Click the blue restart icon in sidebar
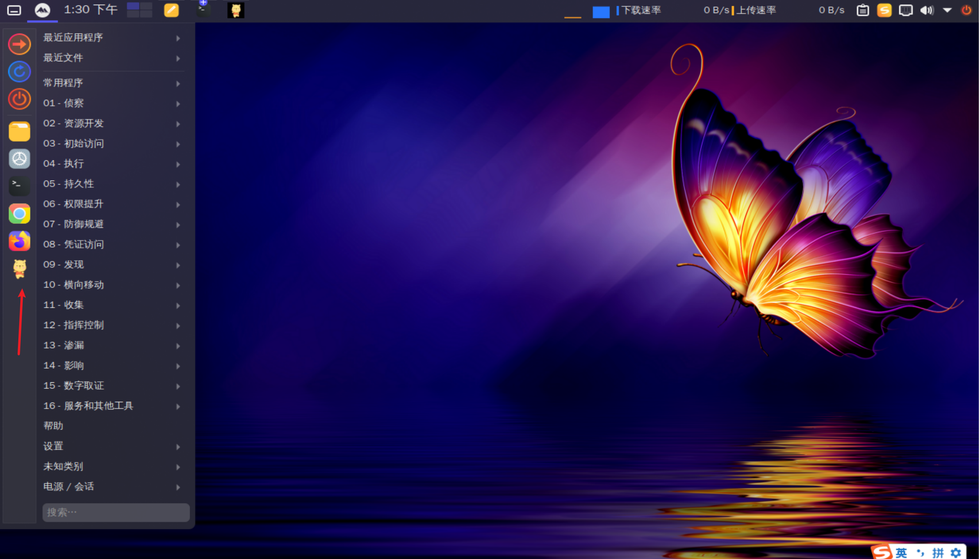This screenshot has height=559, width=980. pos(19,72)
